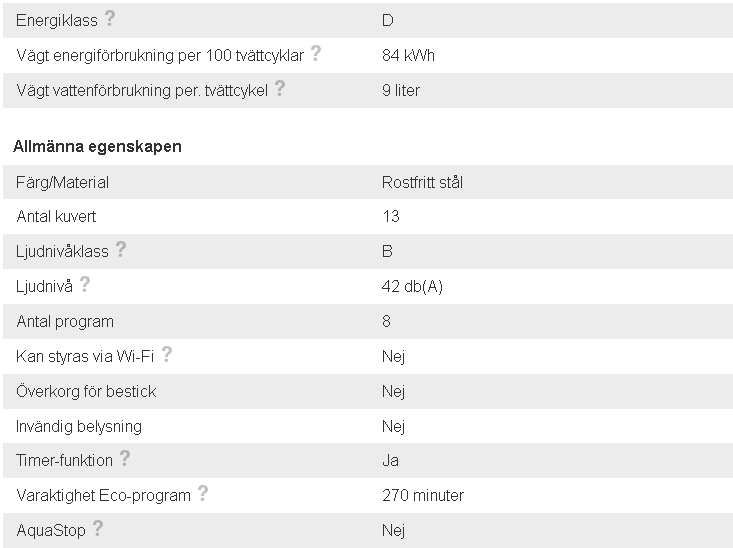
Task: Open the Ljudnivåklass help question mark
Action: coord(121,249)
